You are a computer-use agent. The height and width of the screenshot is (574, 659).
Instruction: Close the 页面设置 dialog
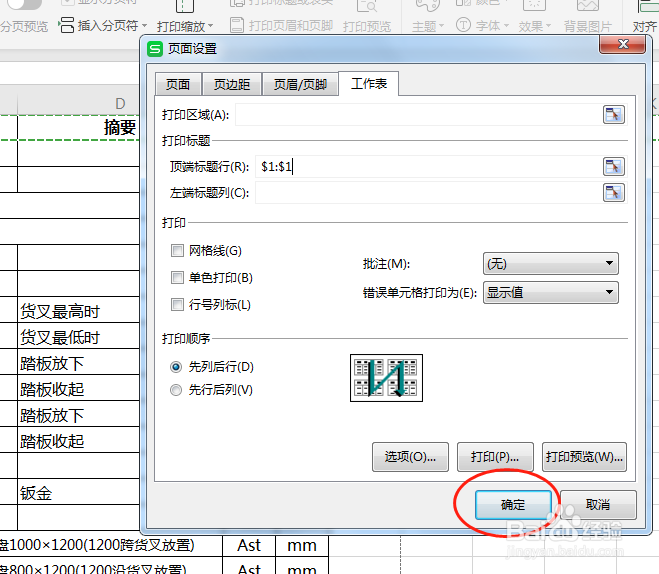(623, 44)
